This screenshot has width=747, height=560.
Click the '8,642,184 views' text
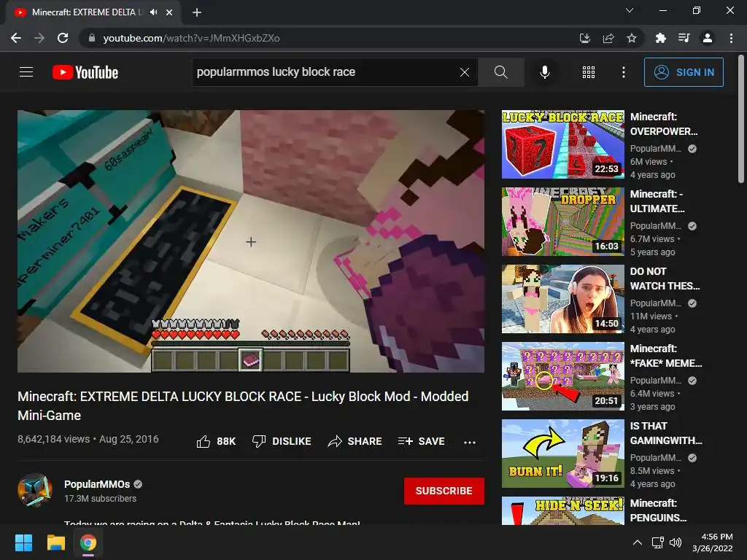click(53, 439)
